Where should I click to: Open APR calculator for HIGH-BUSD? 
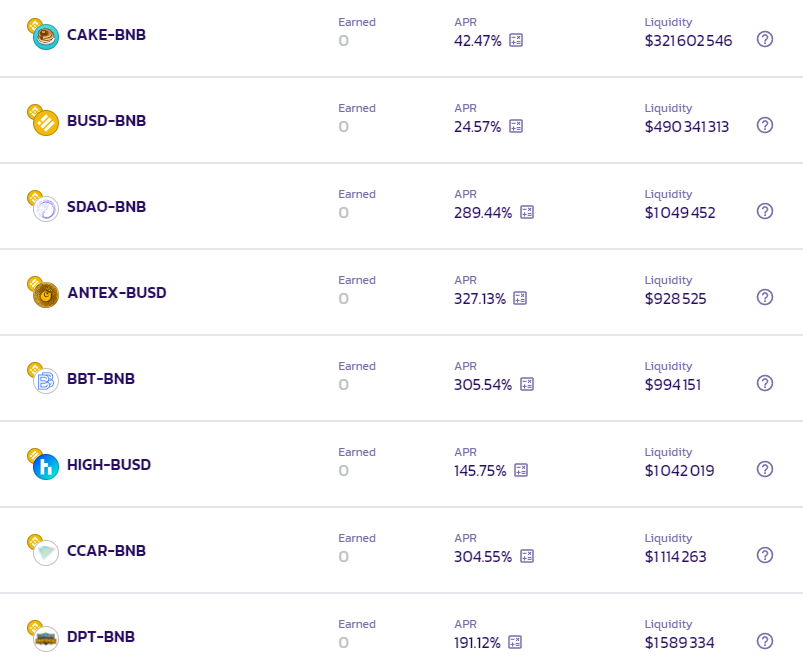pos(521,470)
